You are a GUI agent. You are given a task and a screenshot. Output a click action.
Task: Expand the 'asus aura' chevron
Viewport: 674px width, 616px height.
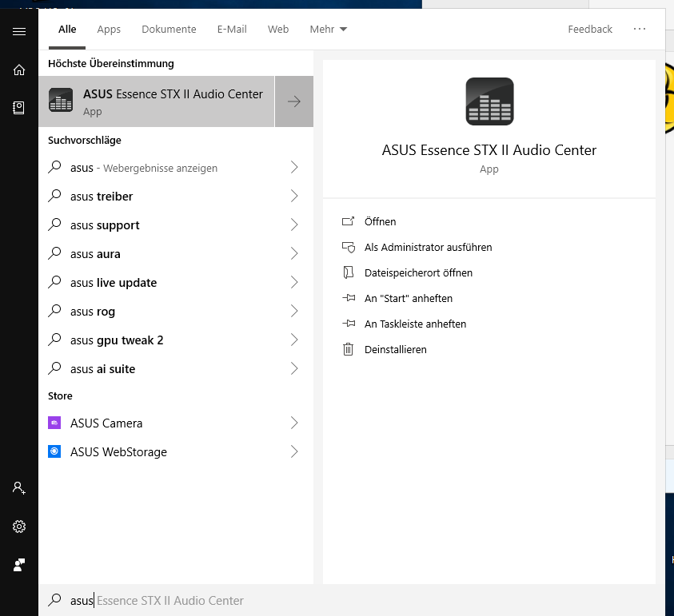pos(294,253)
